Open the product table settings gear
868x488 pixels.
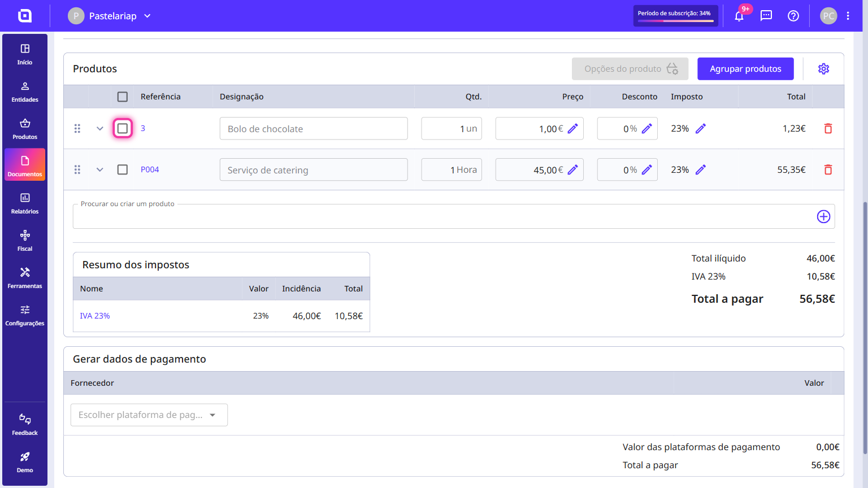point(824,69)
